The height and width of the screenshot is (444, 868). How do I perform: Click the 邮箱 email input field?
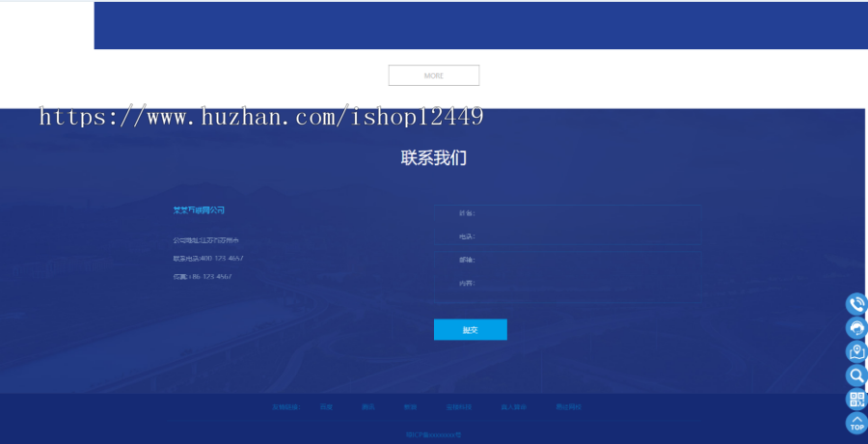click(x=568, y=260)
